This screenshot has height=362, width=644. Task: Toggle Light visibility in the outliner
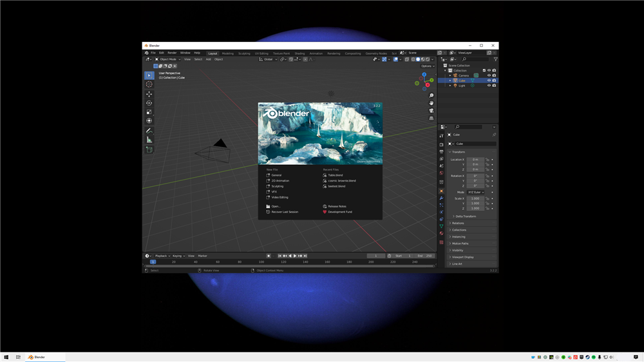click(x=489, y=86)
